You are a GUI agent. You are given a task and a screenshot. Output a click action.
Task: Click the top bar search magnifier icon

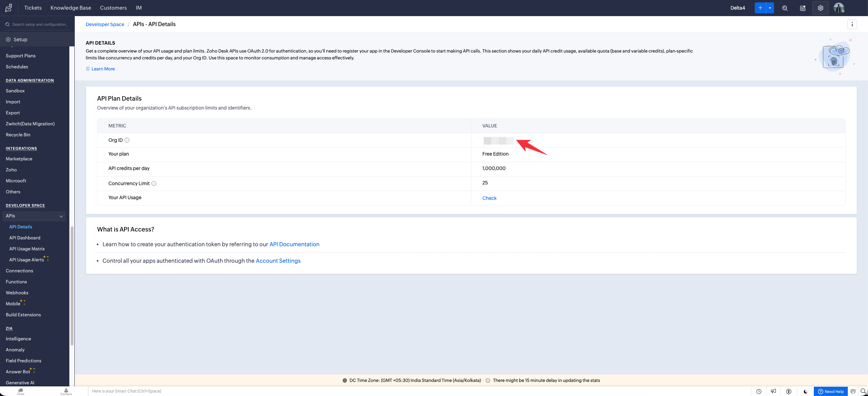785,8
